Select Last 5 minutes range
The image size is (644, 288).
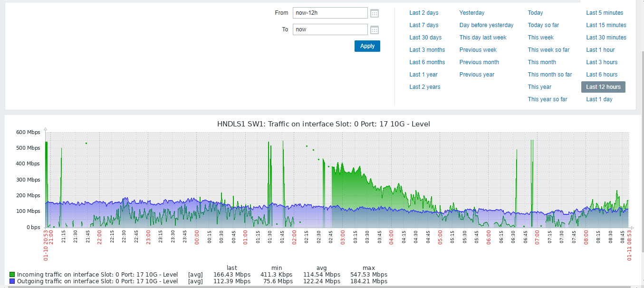[605, 13]
